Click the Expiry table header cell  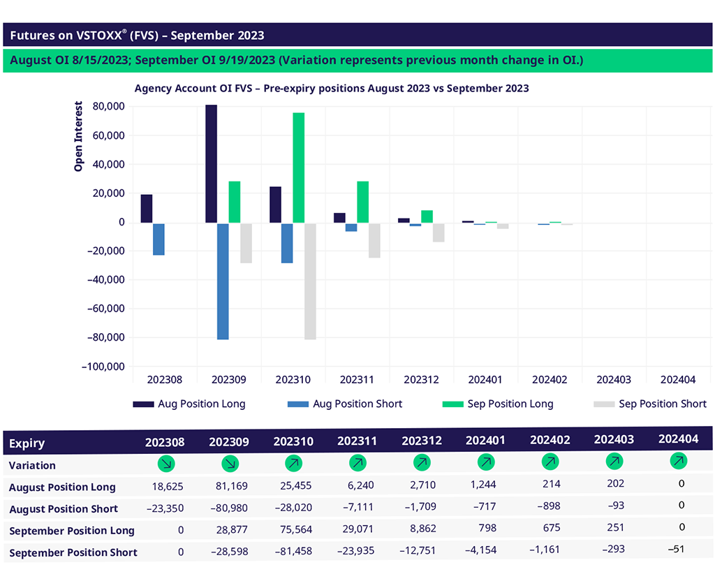click(x=27, y=443)
